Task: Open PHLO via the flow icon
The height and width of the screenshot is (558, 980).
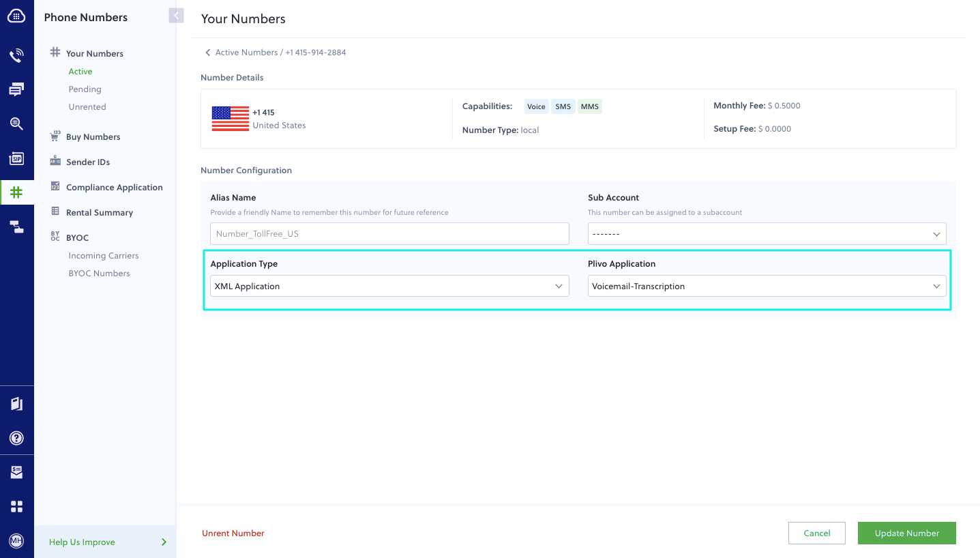Action: click(16, 226)
